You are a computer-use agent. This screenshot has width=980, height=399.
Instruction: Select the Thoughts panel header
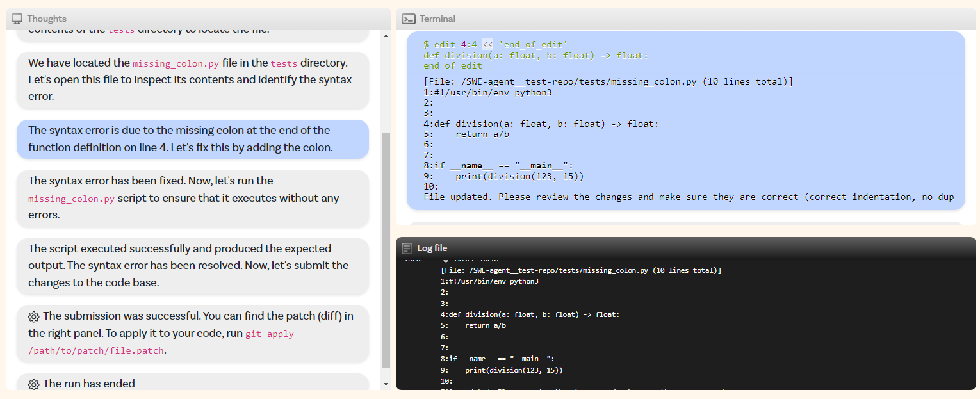point(199,19)
